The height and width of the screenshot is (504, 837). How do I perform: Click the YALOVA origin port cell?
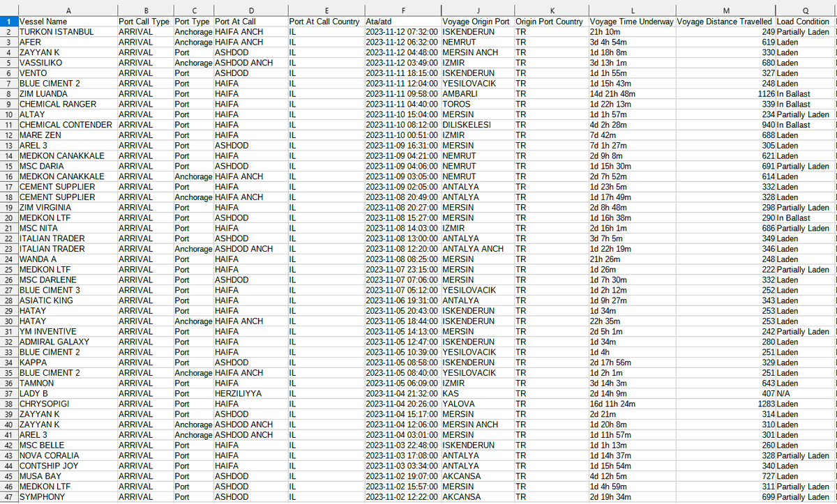click(x=478, y=404)
